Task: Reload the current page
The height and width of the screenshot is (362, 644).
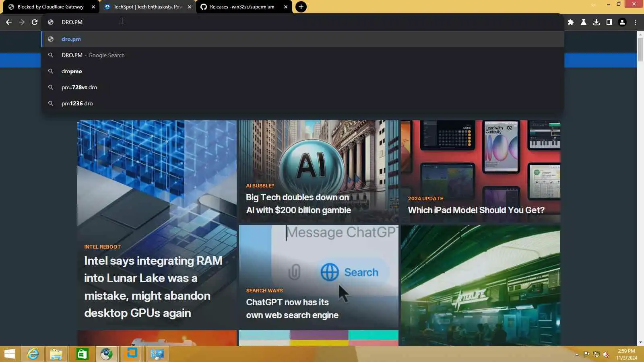Action: 35,22
